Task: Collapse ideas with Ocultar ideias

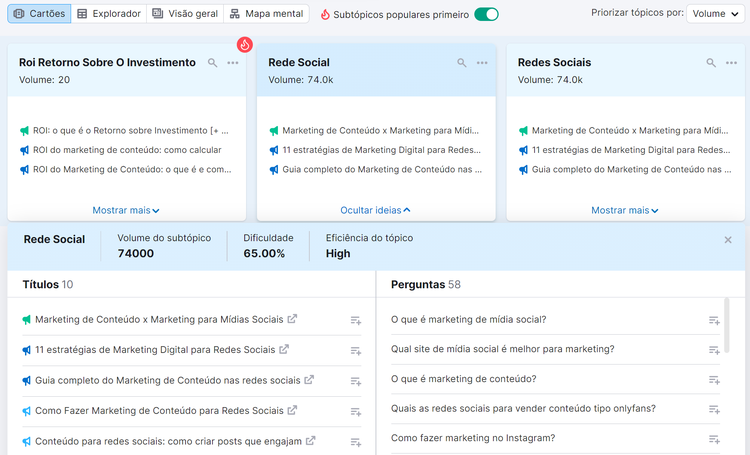Action: (x=375, y=210)
